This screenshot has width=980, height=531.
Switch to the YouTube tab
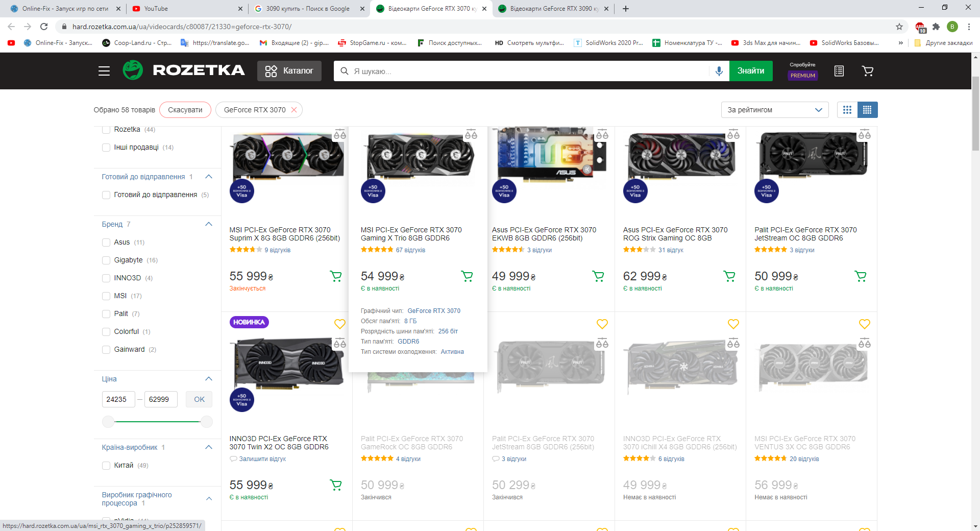click(187, 9)
